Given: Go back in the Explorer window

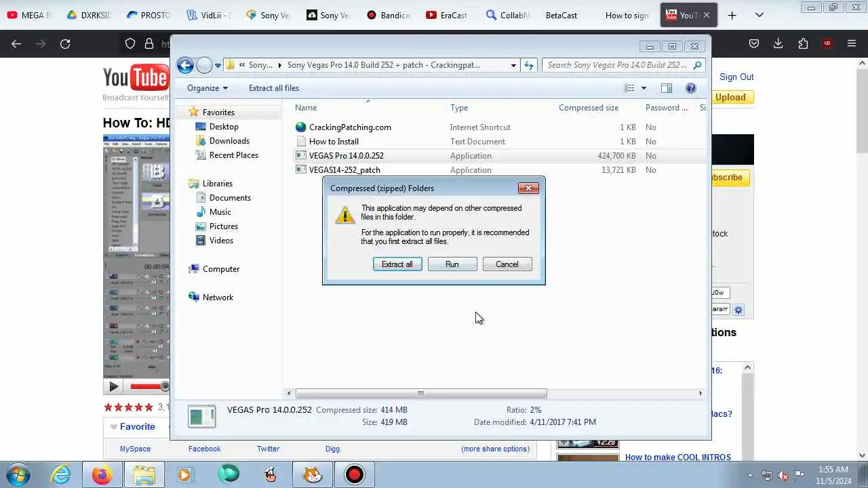Looking at the screenshot, I should click(185, 65).
